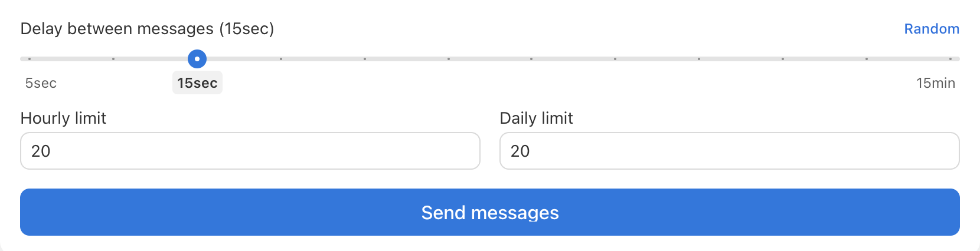Image resolution: width=980 pixels, height=251 pixels.
Task: Click the blue delay slider handle
Action: pyautogui.click(x=197, y=59)
